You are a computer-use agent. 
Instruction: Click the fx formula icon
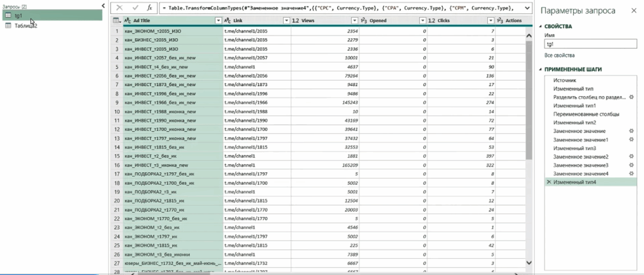tap(149, 8)
